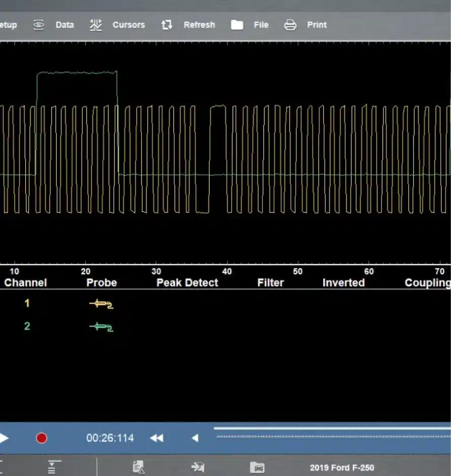Open the partially visible Setup menu

pyautogui.click(x=8, y=25)
